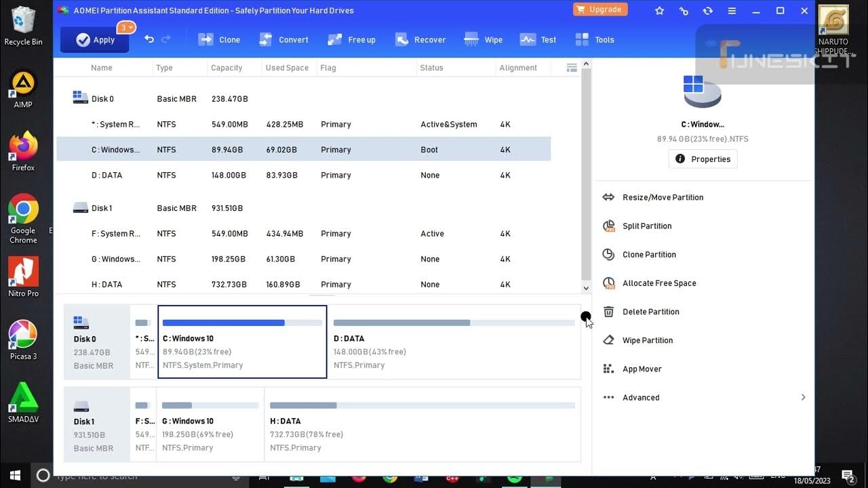Sort by the Used Space column header
The image size is (868, 488).
point(287,68)
